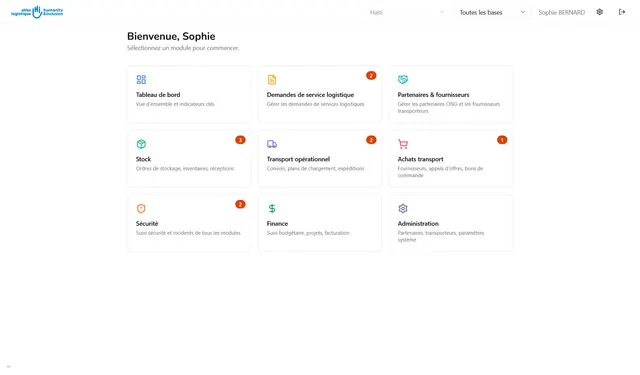Image resolution: width=640 pixels, height=375 pixels.
Task: Click the Stock notification badge
Action: click(x=240, y=140)
